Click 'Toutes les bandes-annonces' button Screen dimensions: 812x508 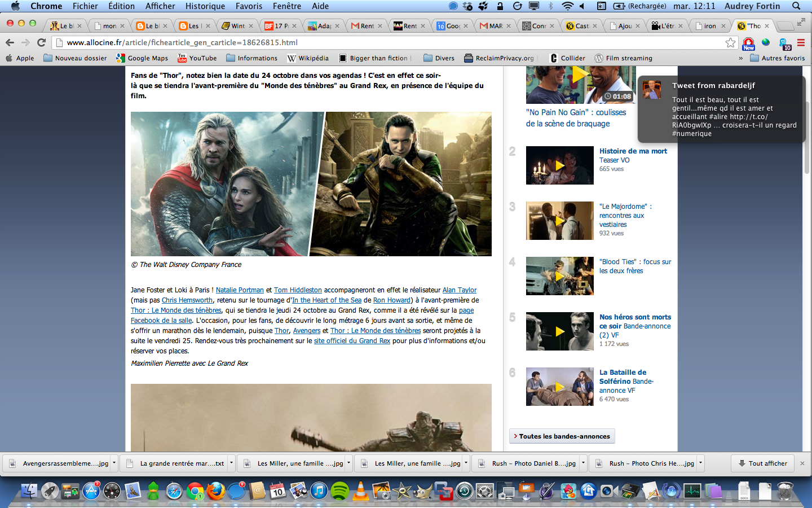tap(562, 436)
